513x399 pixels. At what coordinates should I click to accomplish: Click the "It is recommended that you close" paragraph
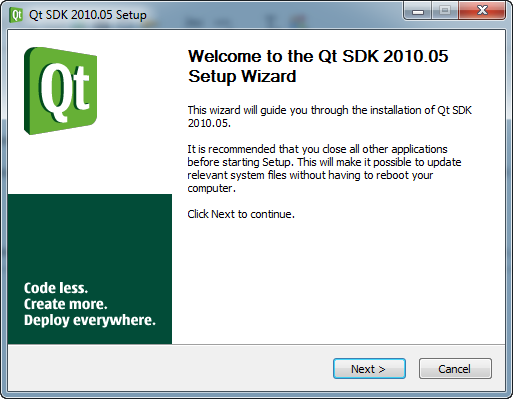(324, 169)
